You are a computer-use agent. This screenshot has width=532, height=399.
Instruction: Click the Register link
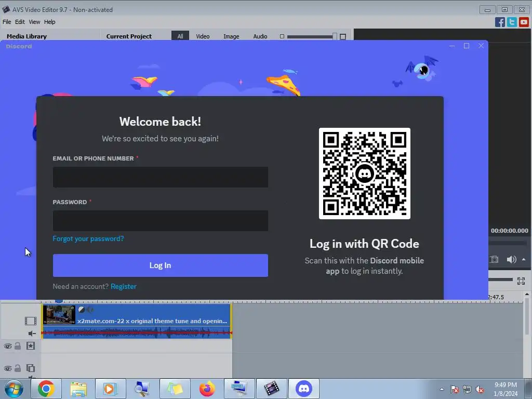point(124,286)
